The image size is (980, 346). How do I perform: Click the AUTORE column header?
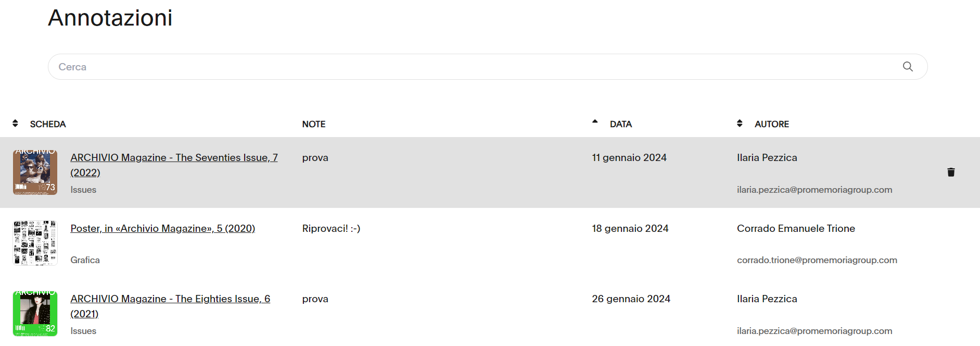pos(772,124)
